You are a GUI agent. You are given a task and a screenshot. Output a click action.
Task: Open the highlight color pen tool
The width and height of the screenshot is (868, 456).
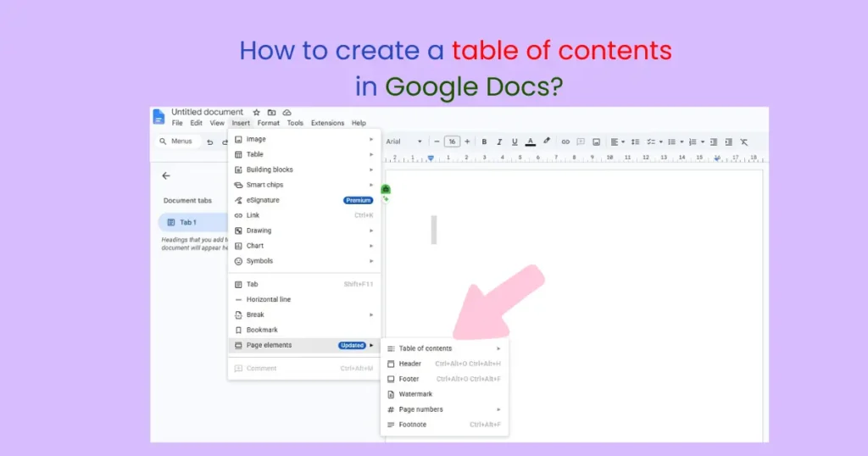(547, 142)
